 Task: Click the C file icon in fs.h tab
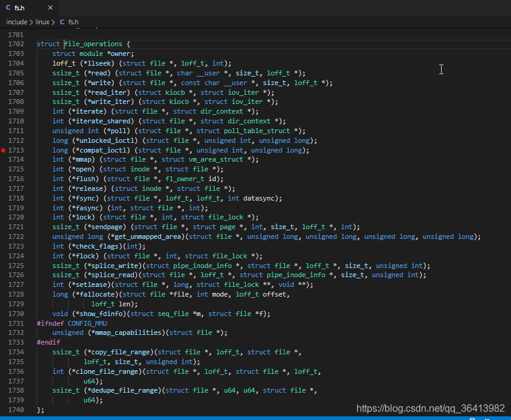tap(8, 7)
